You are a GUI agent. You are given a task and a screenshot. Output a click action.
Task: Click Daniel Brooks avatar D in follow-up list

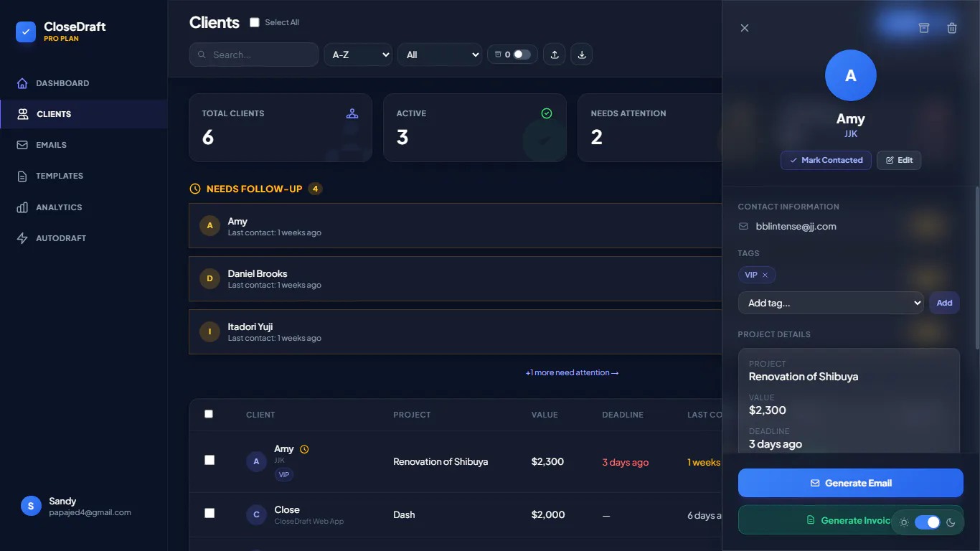pyautogui.click(x=209, y=278)
